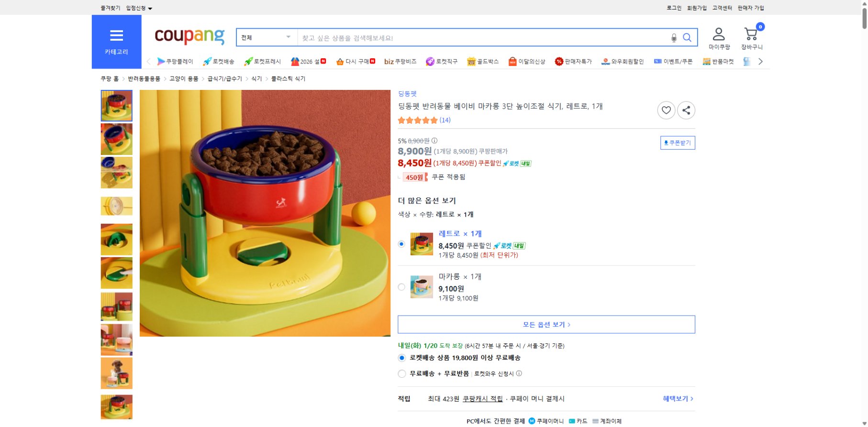Open 모든 옵션 보기 to view all options

[546, 324]
